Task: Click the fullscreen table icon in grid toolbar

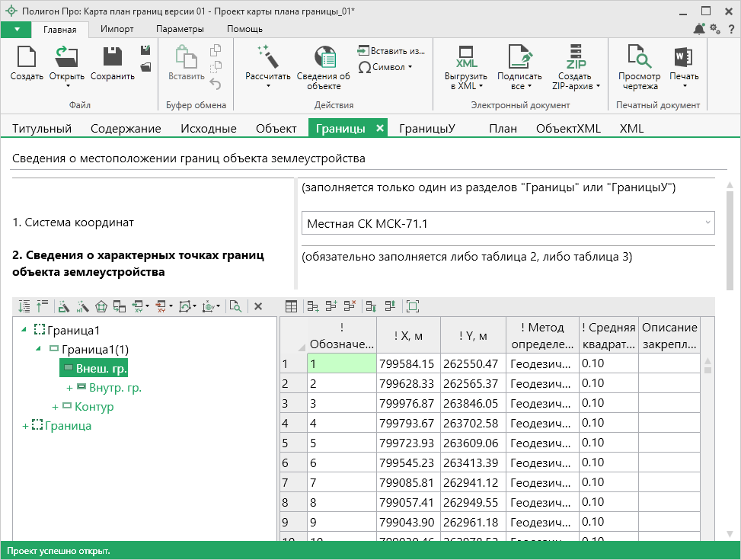Action: click(413, 306)
